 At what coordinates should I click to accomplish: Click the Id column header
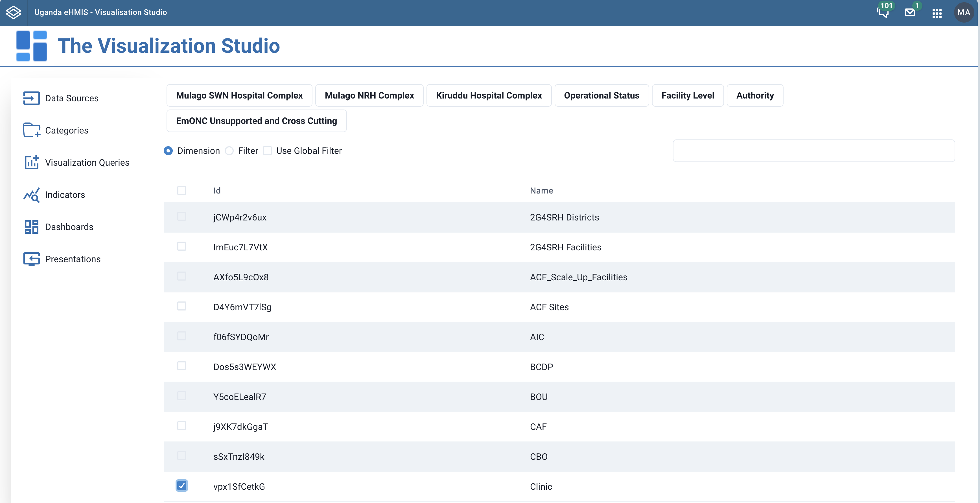217,191
